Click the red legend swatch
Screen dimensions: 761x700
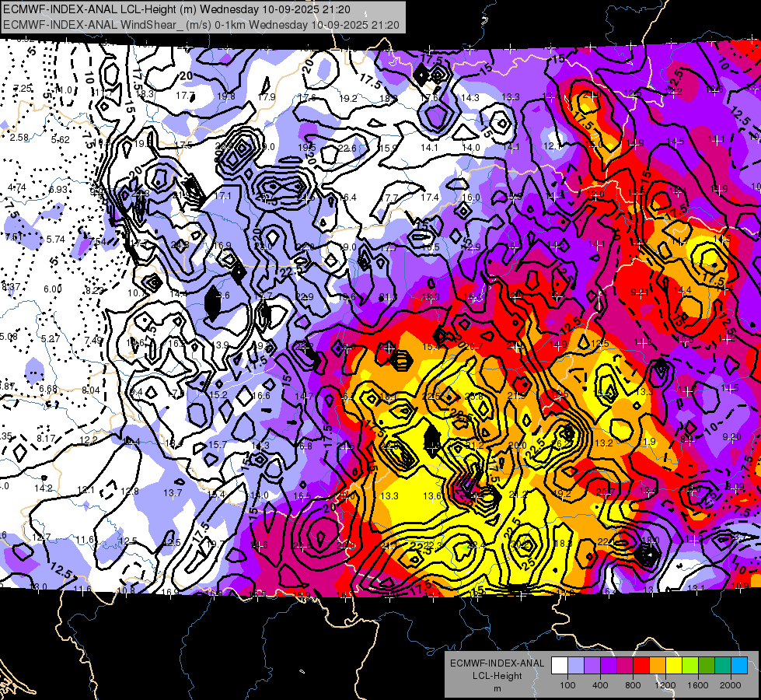pos(641,666)
